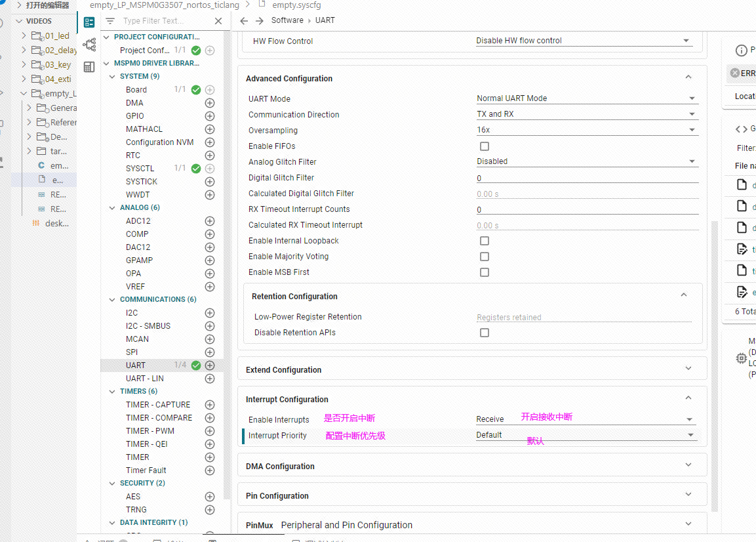This screenshot has height=542, width=756.
Task: Click the settings pane vertical scrollbar
Action: (715, 366)
